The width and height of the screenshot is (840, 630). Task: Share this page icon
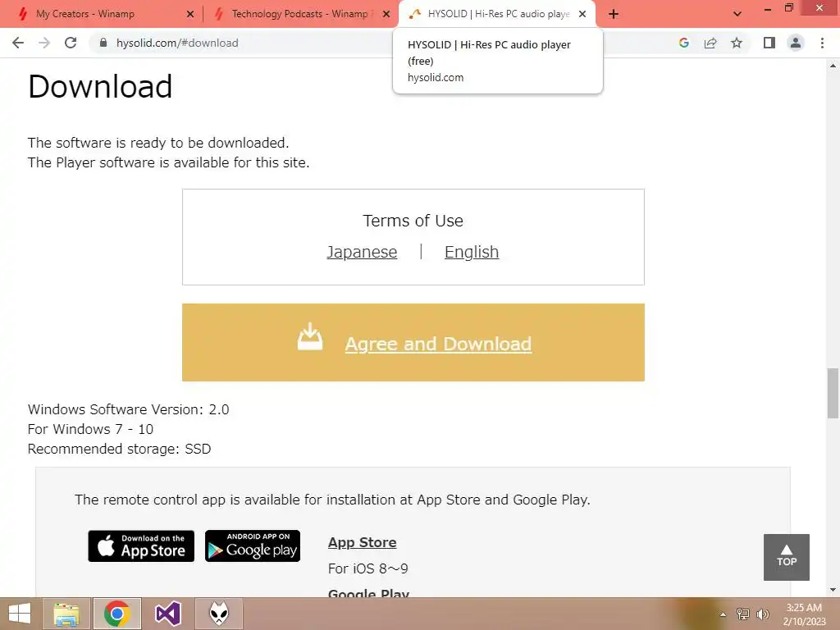tap(710, 43)
